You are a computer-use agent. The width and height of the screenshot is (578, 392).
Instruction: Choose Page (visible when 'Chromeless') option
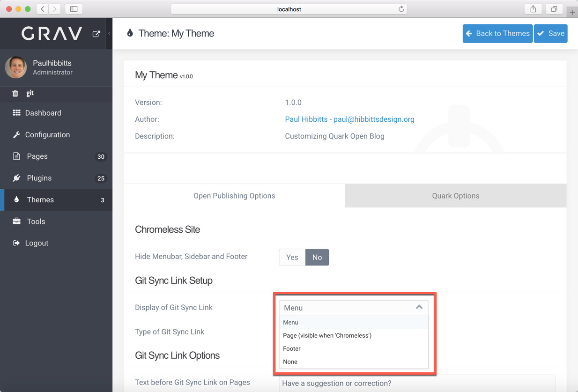pos(354,335)
